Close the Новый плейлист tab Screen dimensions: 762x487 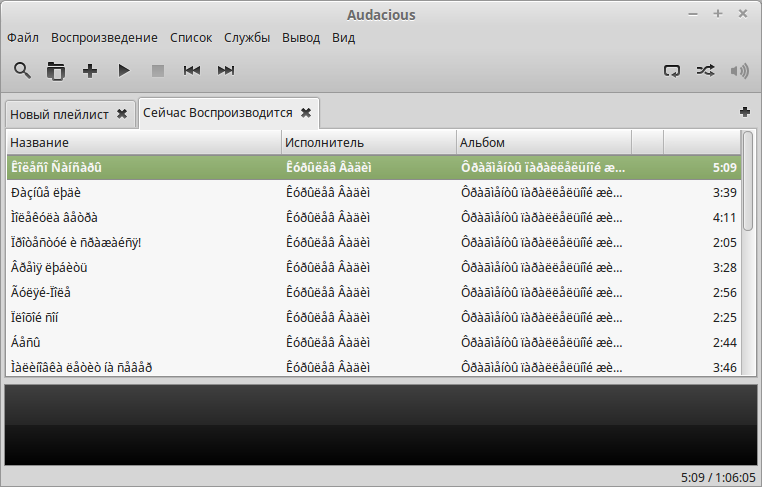point(122,114)
